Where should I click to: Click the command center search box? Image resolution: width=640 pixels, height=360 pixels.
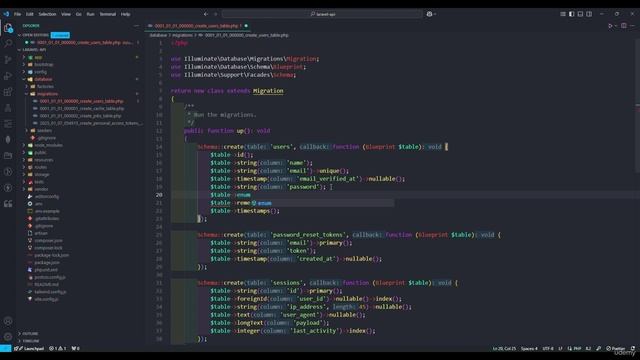click(322, 14)
